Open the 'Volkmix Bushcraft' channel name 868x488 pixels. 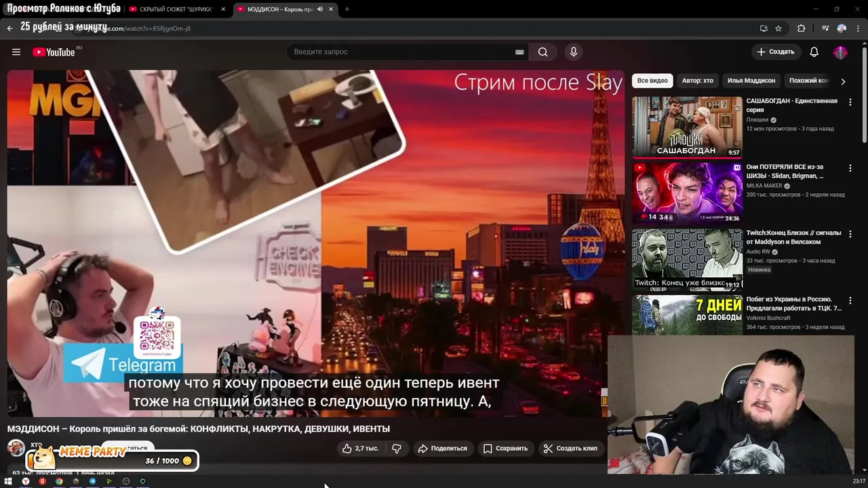[x=768, y=318]
